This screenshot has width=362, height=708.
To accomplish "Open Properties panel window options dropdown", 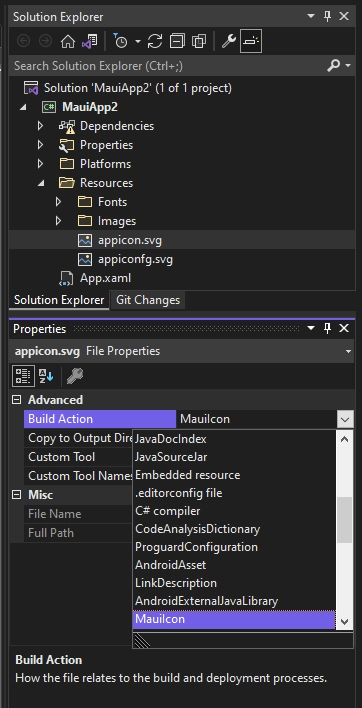I will [311, 328].
